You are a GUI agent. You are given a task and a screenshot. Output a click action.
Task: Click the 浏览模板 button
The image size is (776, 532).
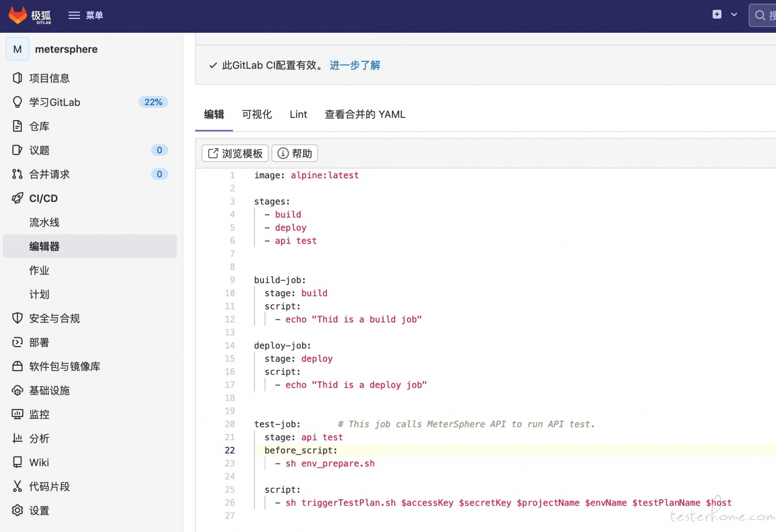click(235, 154)
